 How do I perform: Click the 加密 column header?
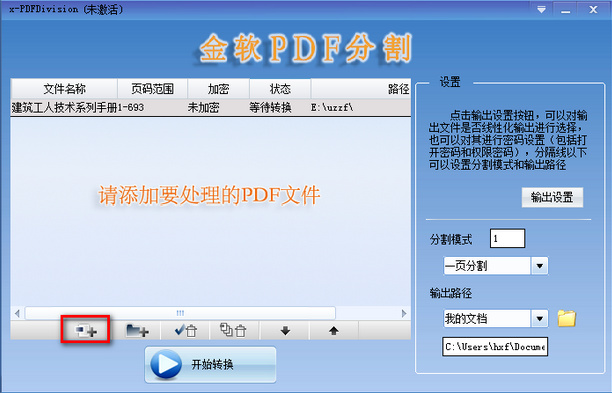[218, 89]
